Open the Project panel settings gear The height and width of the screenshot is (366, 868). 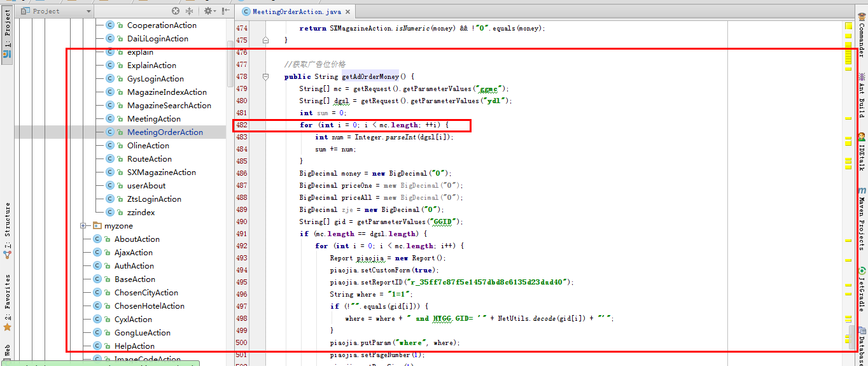click(207, 11)
